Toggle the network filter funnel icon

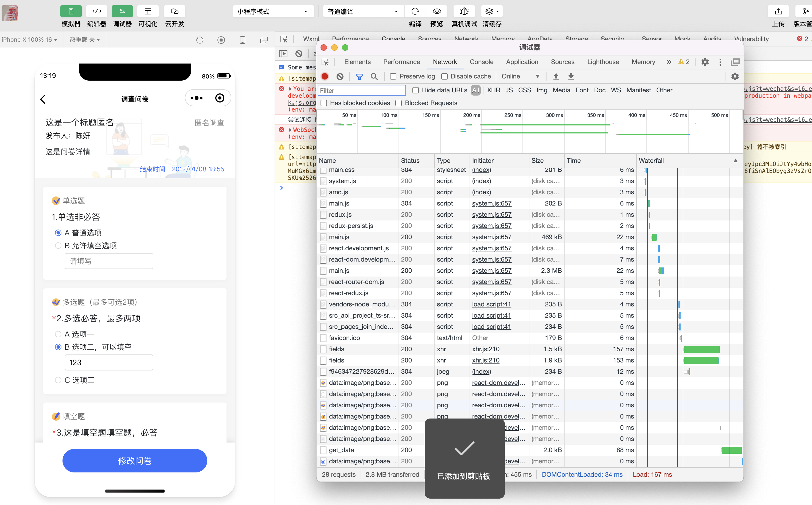pyautogui.click(x=359, y=77)
